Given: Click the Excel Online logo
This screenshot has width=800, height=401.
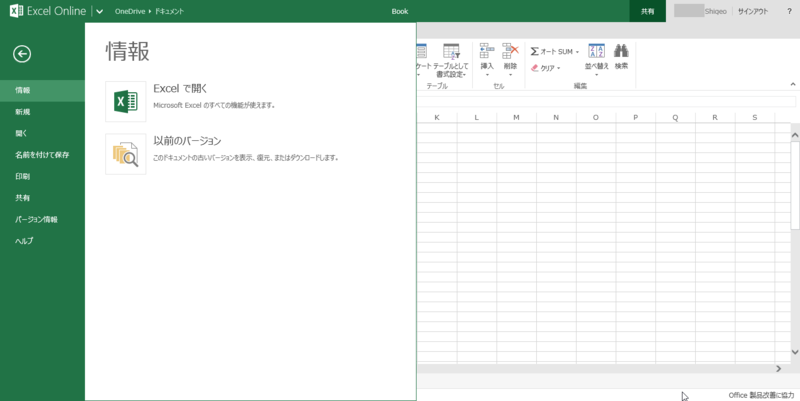Looking at the screenshot, I should (x=47, y=11).
